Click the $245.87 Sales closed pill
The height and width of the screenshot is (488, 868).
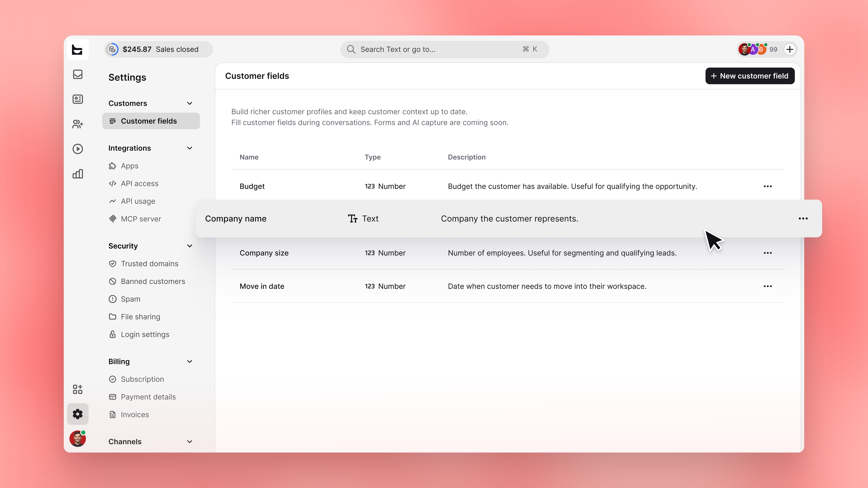[158, 49]
